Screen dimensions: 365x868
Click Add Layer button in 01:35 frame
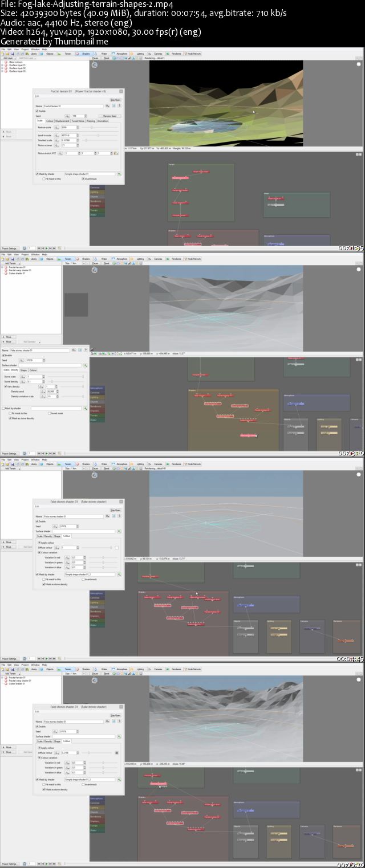(8, 58)
